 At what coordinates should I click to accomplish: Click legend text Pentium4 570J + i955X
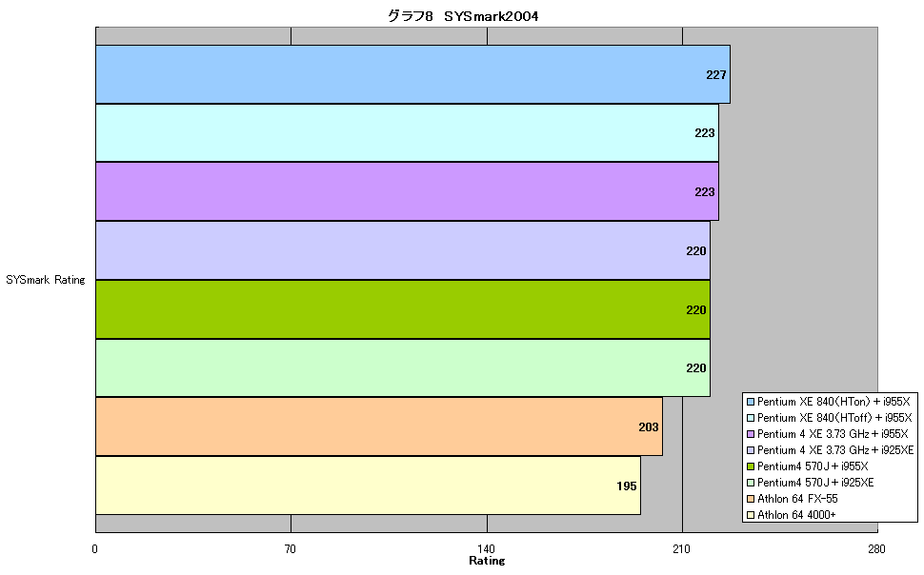click(813, 466)
